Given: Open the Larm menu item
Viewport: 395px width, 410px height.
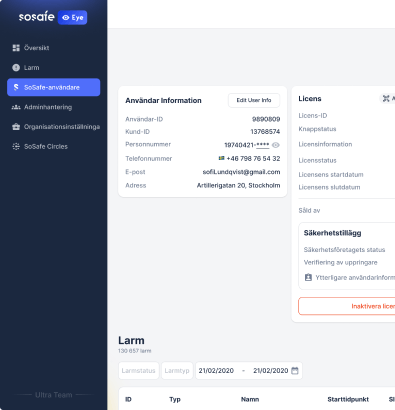Looking at the screenshot, I should [x=53, y=68].
